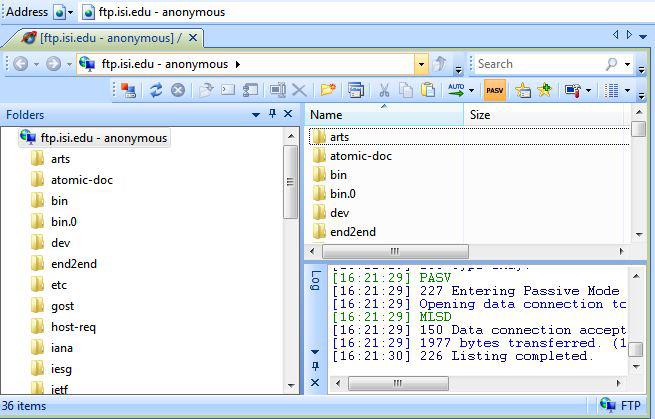655x419 pixels.
Task: Click the rename toolbar icon
Action: click(278, 90)
